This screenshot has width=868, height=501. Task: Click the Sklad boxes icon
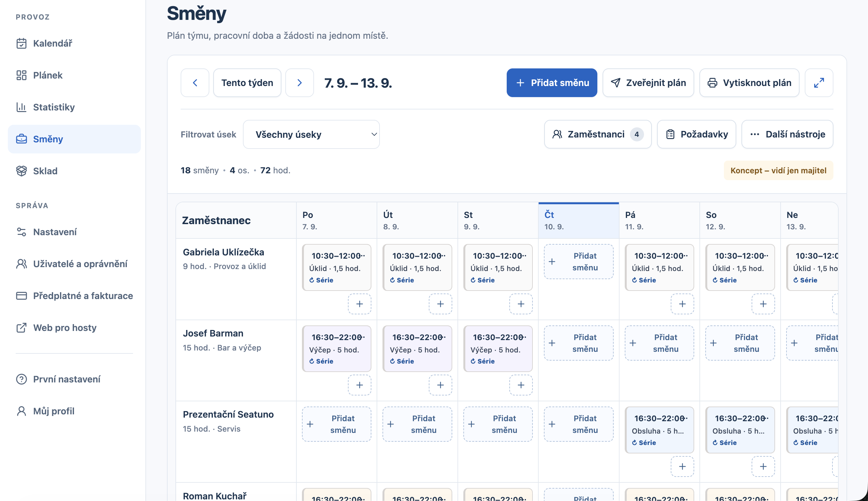[x=21, y=171]
